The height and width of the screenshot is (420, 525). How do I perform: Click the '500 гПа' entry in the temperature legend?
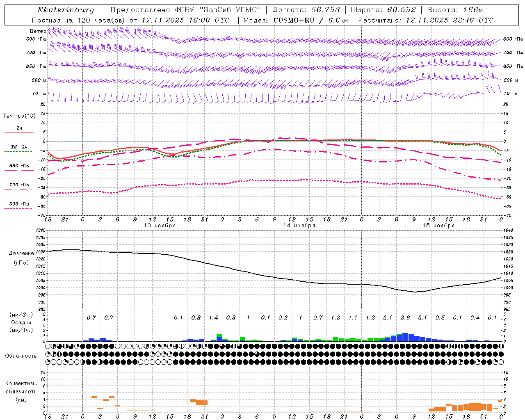pyautogui.click(x=19, y=204)
